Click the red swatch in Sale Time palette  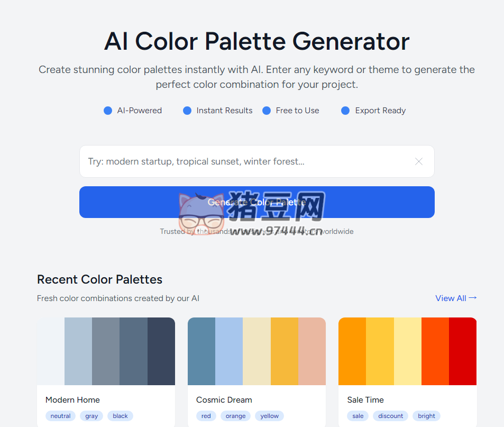click(x=462, y=351)
